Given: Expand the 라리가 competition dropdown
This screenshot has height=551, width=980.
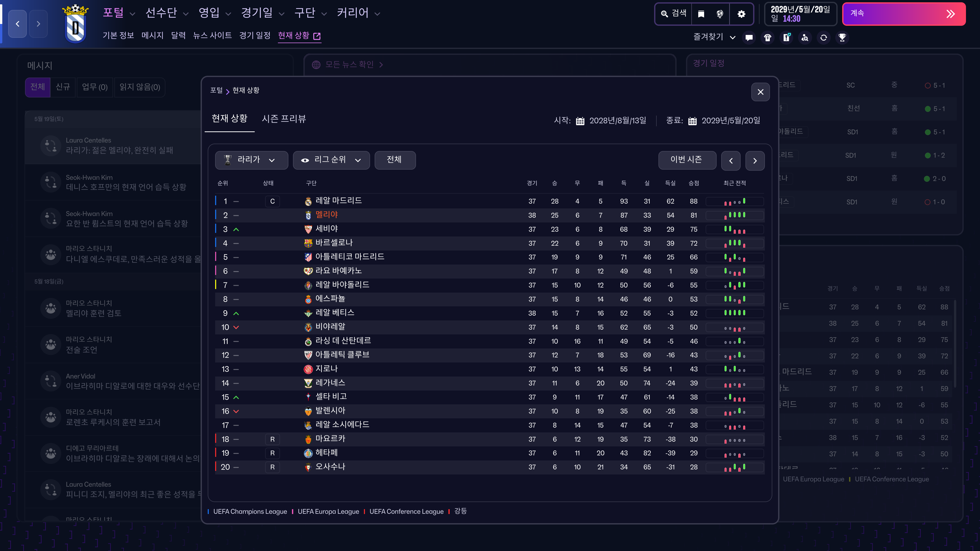Looking at the screenshot, I should [251, 160].
